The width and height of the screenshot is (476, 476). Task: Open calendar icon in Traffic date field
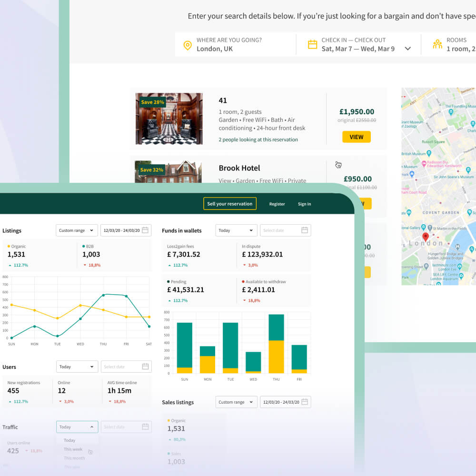(145, 426)
